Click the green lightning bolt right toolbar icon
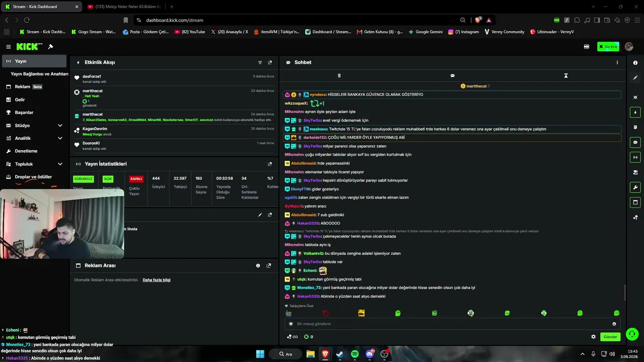The width and height of the screenshot is (644, 362). click(635, 112)
